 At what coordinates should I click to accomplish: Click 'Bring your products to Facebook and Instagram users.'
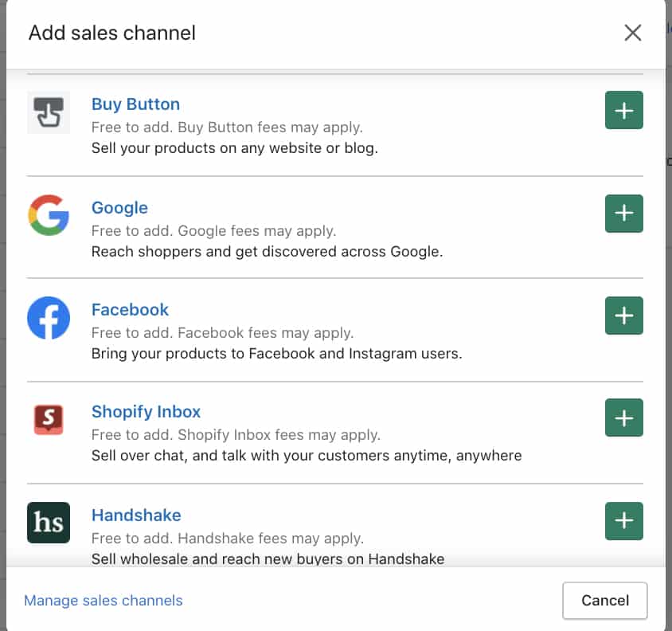coord(277,354)
